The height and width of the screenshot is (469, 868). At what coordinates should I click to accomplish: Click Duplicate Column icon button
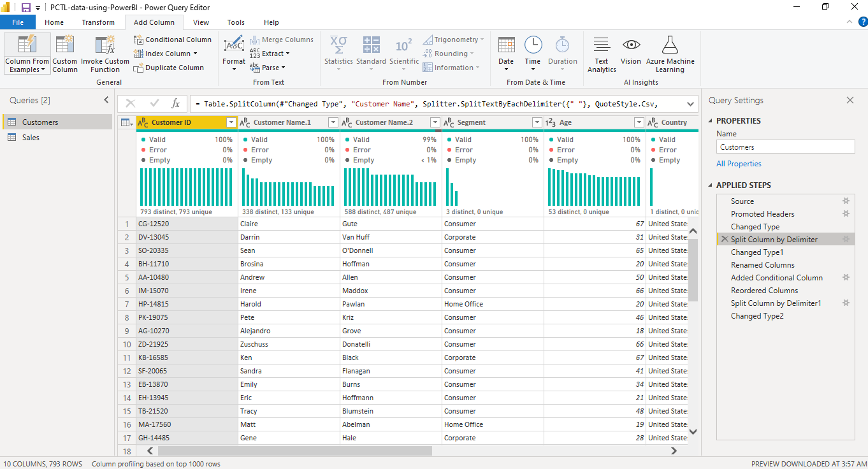[138, 68]
